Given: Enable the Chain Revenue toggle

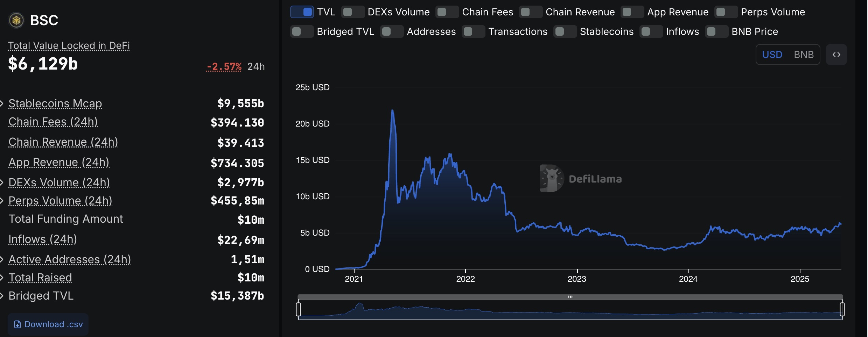Looking at the screenshot, I should tap(531, 12).
